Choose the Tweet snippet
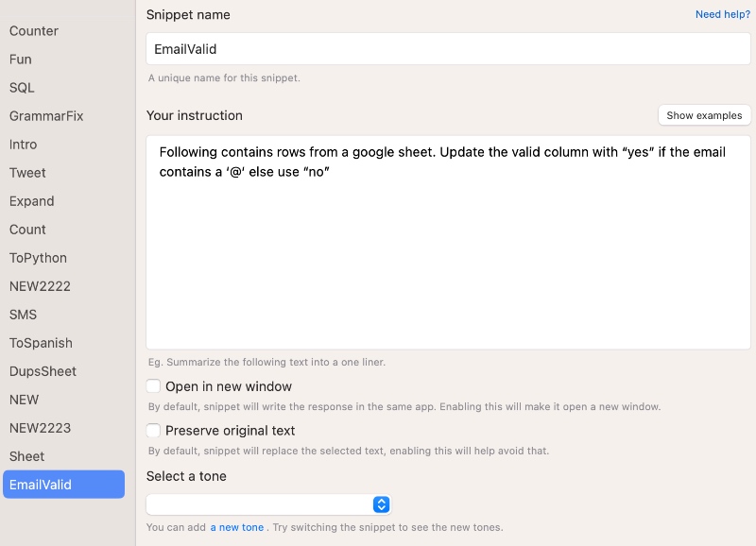756x546 pixels. (x=27, y=173)
